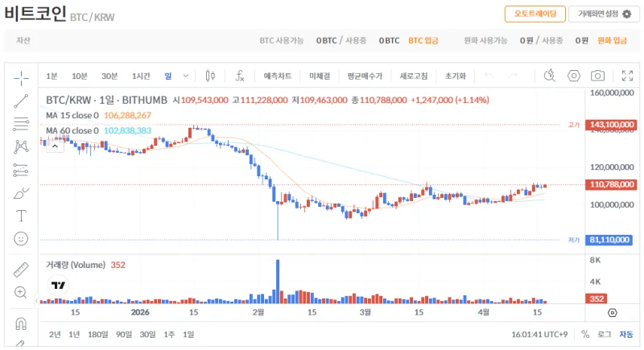Toggle the 미체결 orders display

(320, 76)
